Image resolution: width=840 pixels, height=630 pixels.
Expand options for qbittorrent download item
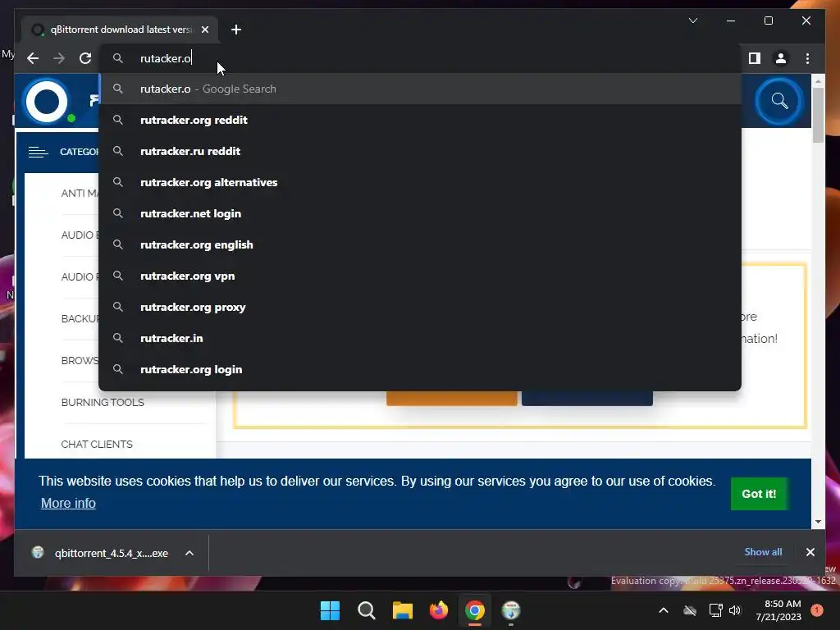coord(189,553)
